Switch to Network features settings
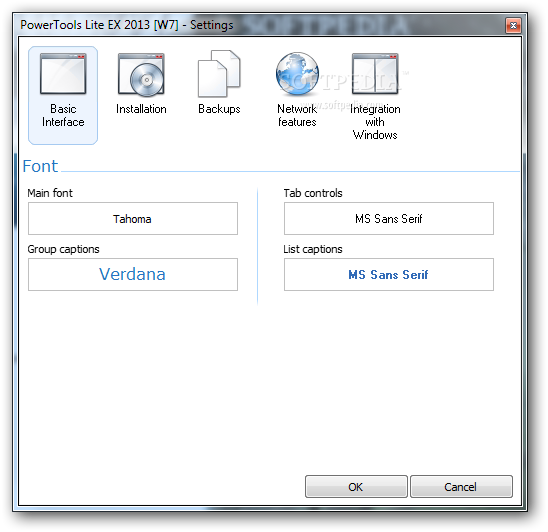The height and width of the screenshot is (532, 548). pos(297,90)
